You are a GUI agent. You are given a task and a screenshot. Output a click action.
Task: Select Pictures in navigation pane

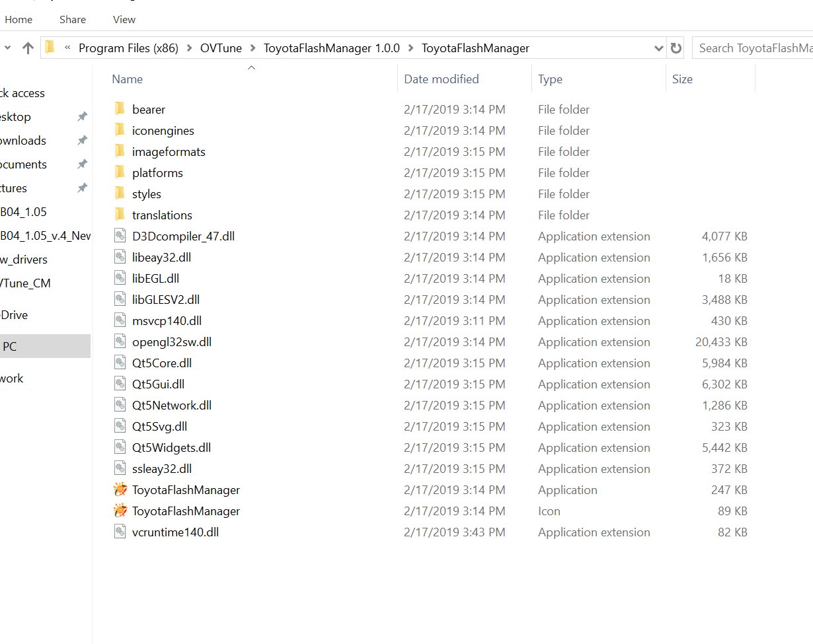[x=14, y=188]
